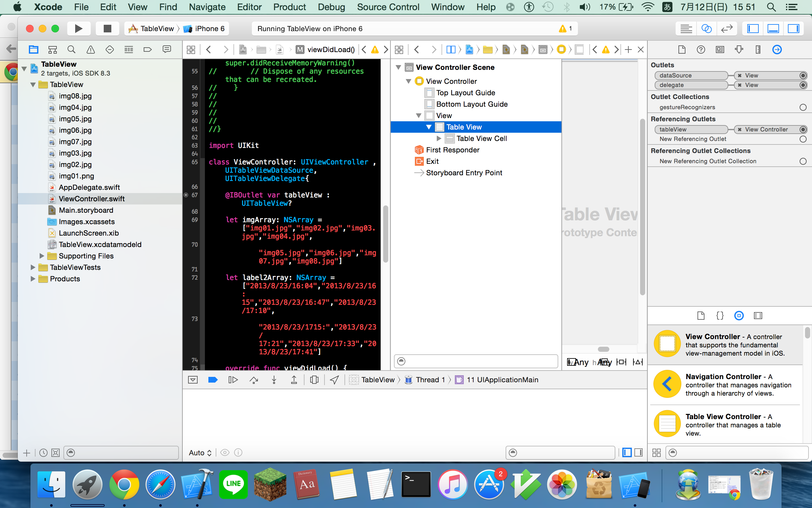Show the Media library
The width and height of the screenshot is (812, 508).
point(758,316)
